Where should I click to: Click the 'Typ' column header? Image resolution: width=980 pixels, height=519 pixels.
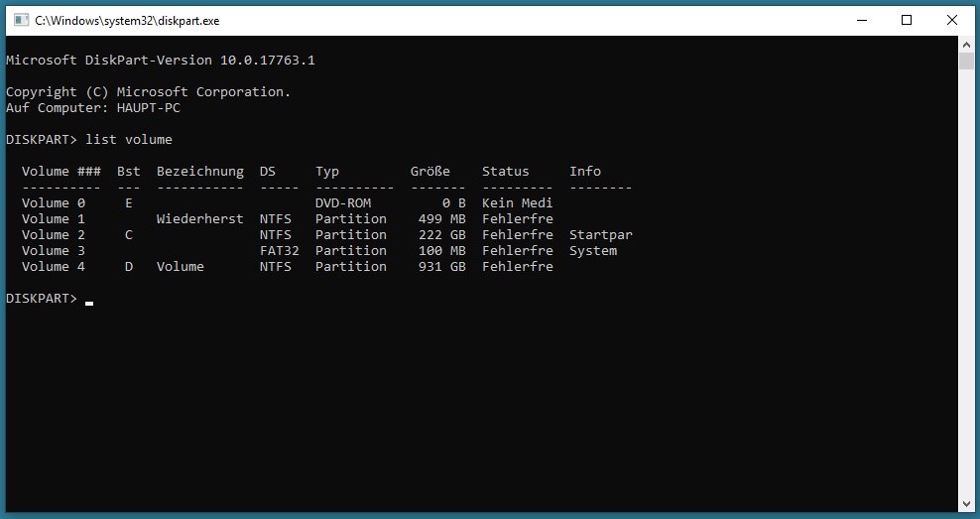tap(327, 172)
